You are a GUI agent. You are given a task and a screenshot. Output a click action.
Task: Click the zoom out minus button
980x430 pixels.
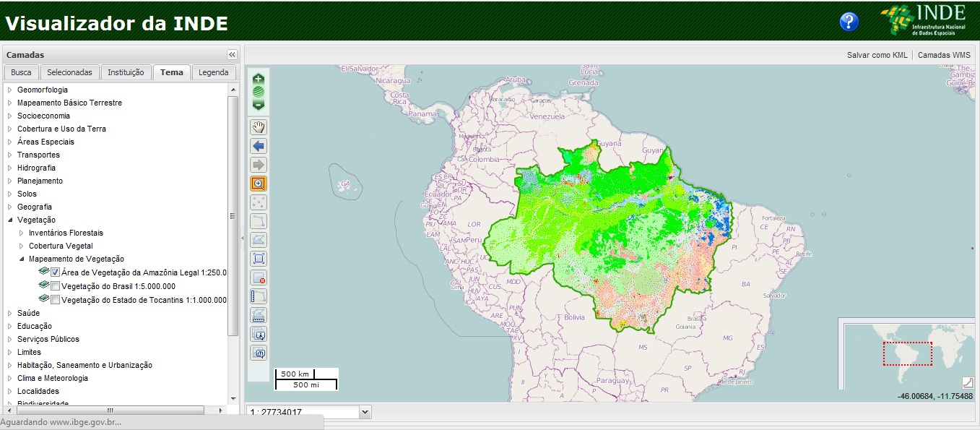pos(259,105)
